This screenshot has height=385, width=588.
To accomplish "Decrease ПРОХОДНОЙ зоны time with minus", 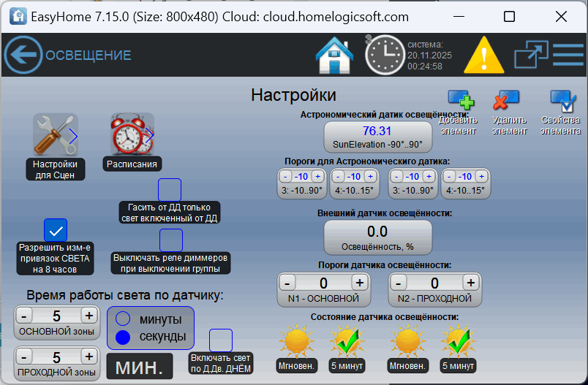I will (25, 357).
